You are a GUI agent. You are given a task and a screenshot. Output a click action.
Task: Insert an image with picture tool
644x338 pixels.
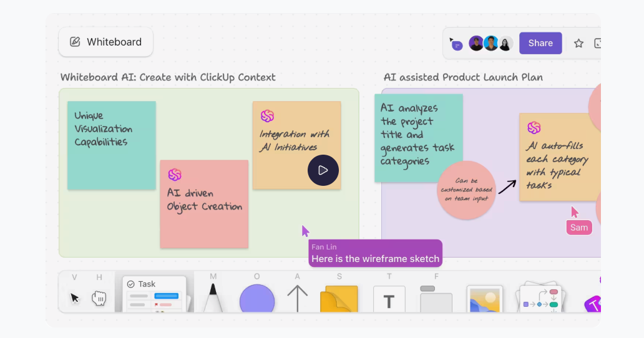485,299
